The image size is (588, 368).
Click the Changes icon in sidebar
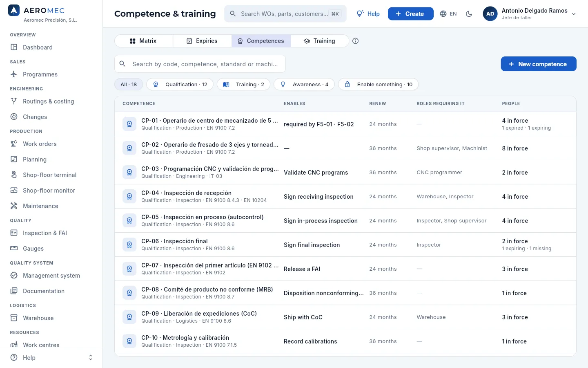pyautogui.click(x=14, y=117)
